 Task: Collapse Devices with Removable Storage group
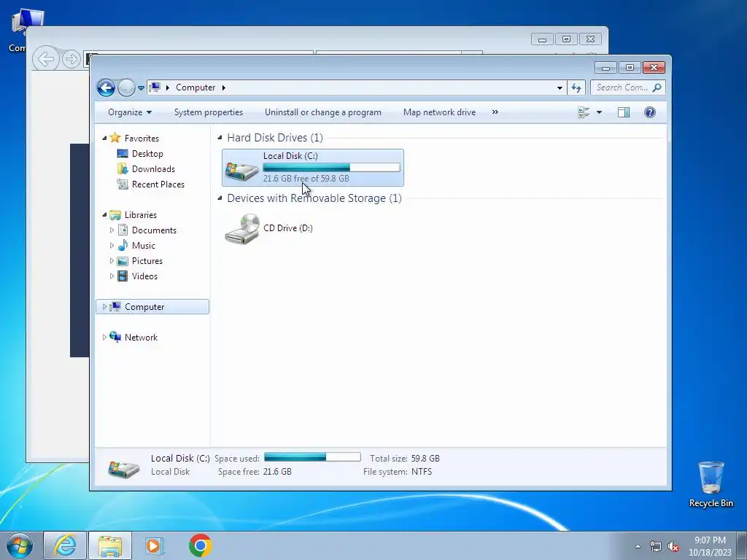click(220, 198)
